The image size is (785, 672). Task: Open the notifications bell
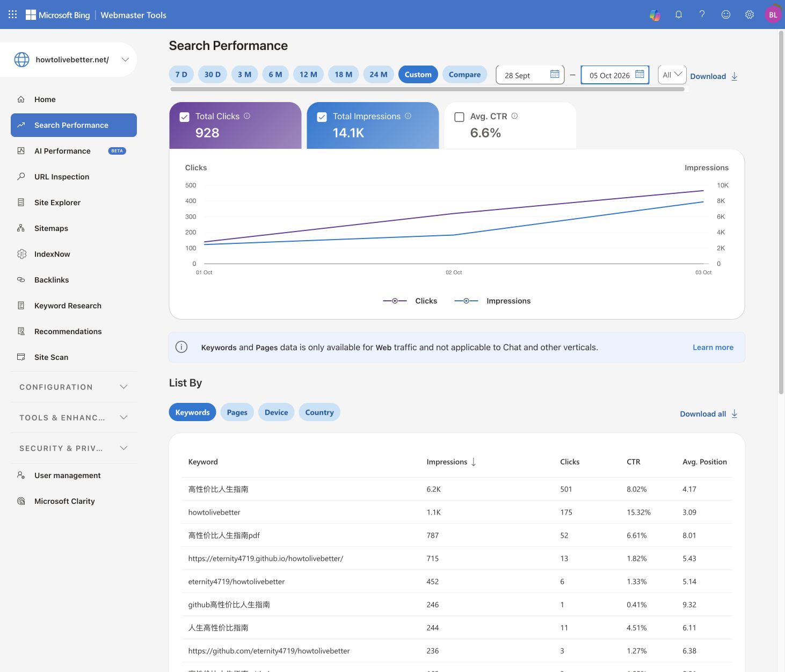click(679, 15)
